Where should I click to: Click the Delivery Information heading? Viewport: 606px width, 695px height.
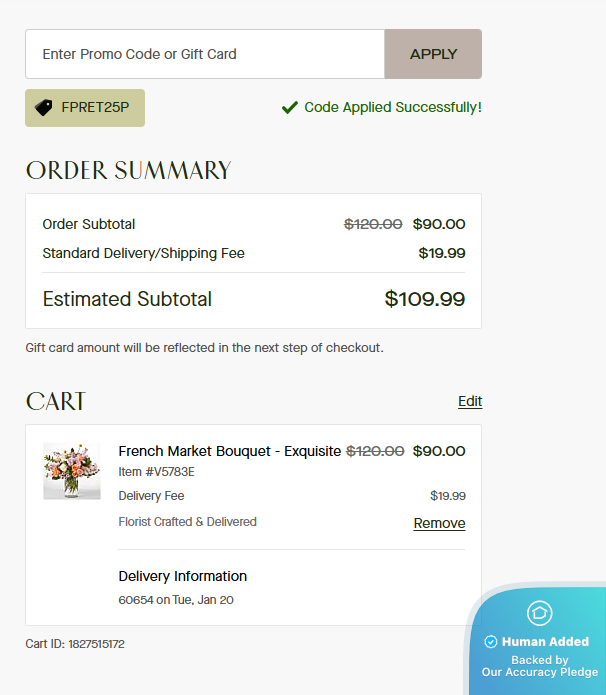tap(183, 576)
